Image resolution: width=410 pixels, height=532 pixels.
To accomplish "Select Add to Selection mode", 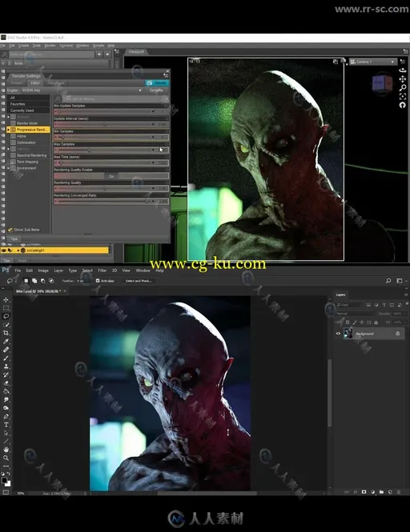I will point(34,281).
